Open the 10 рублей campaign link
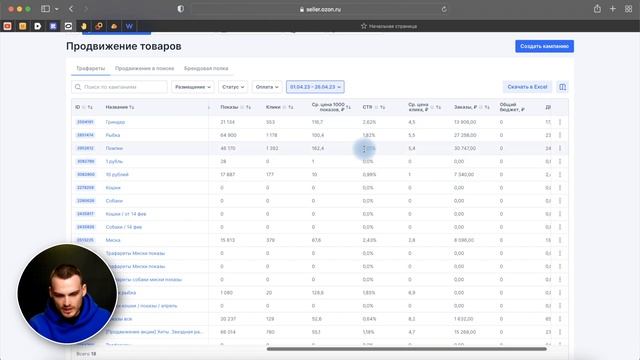This screenshot has height=360, width=640. 117,174
